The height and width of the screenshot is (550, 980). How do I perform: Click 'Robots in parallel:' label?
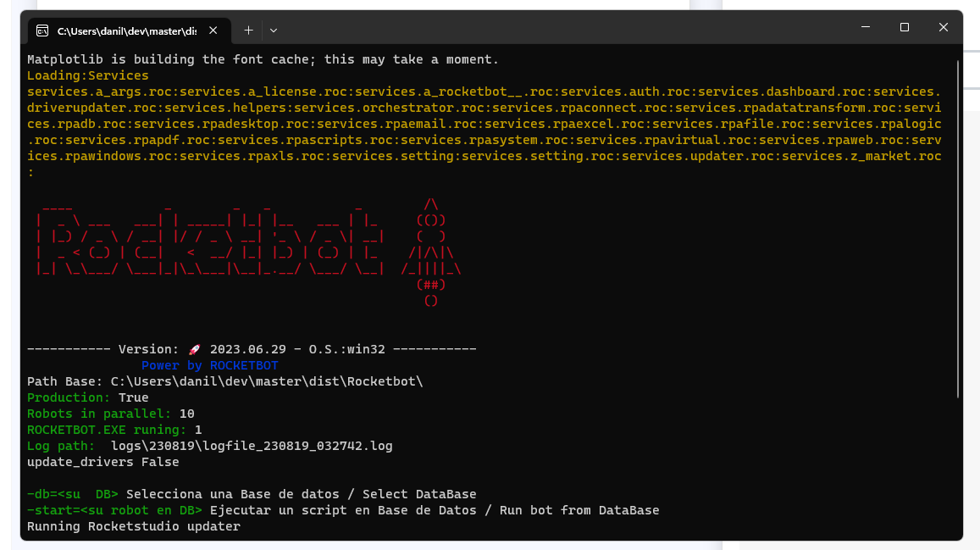(x=99, y=414)
